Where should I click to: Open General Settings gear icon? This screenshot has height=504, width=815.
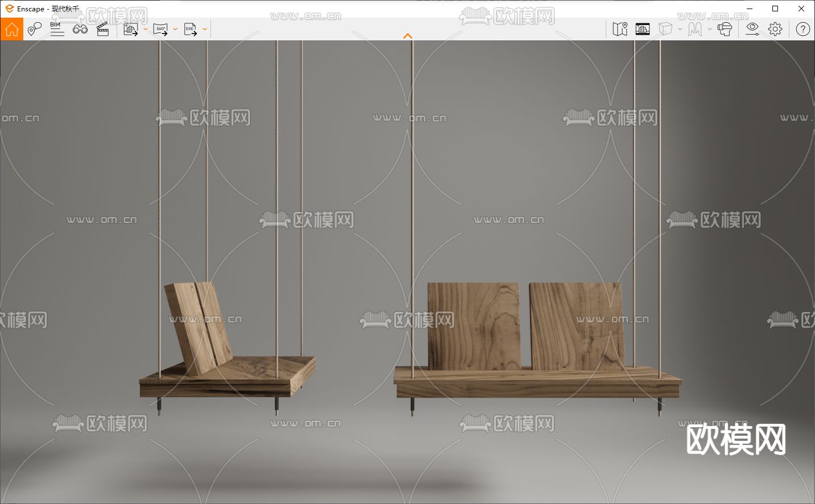coord(775,29)
